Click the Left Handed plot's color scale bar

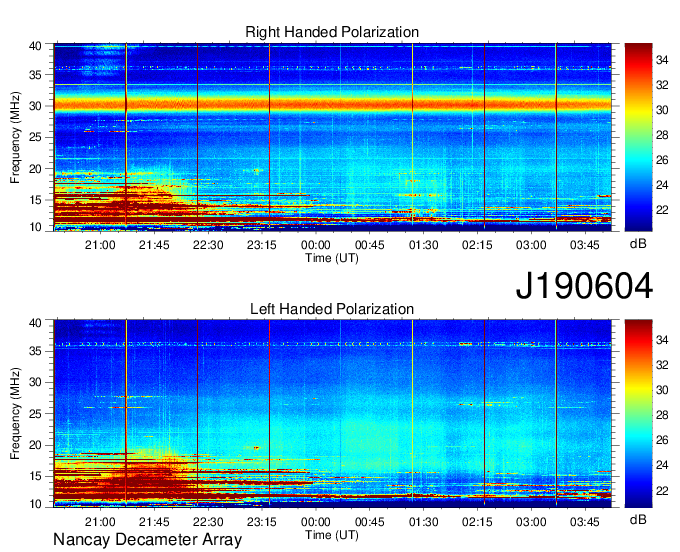(638, 413)
